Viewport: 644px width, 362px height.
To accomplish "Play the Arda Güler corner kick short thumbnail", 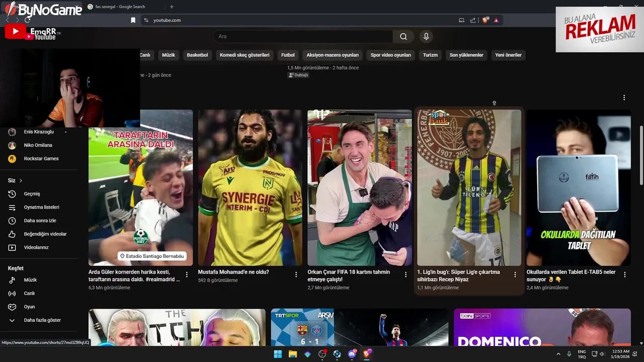I will (x=141, y=188).
